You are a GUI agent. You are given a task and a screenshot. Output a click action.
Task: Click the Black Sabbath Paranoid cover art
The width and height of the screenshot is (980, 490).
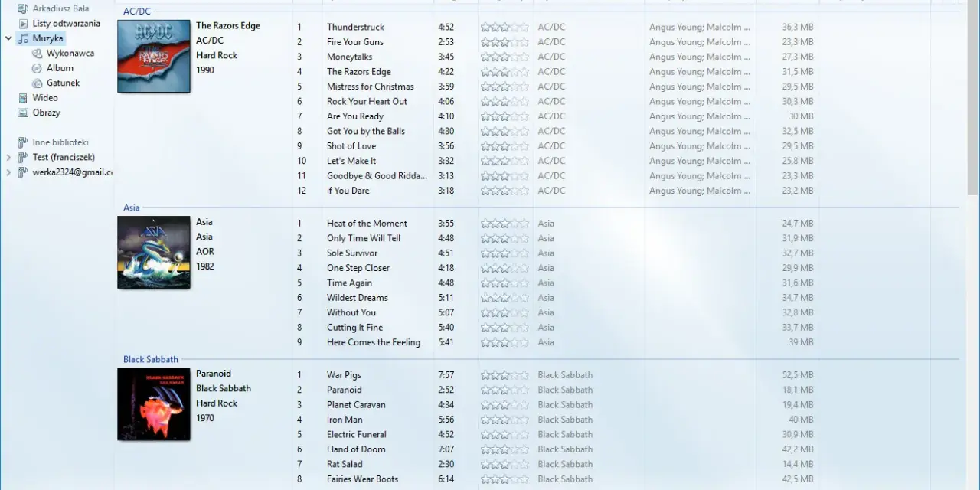(154, 404)
